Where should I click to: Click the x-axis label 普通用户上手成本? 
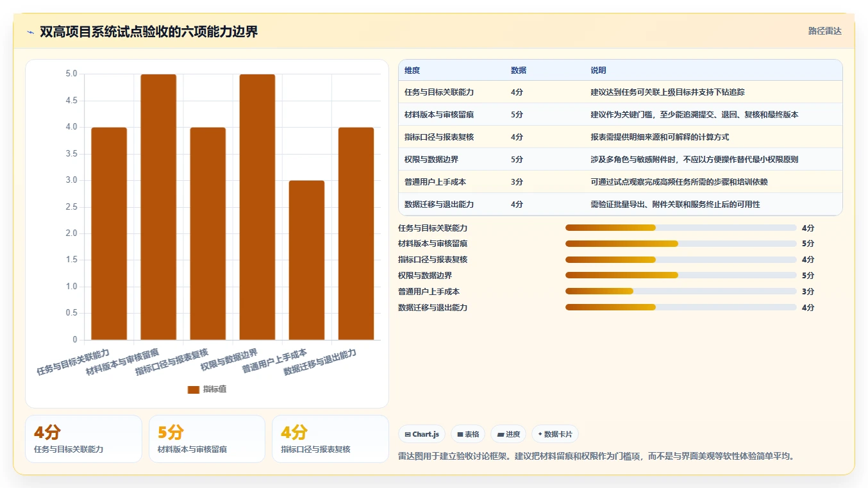coord(274,362)
